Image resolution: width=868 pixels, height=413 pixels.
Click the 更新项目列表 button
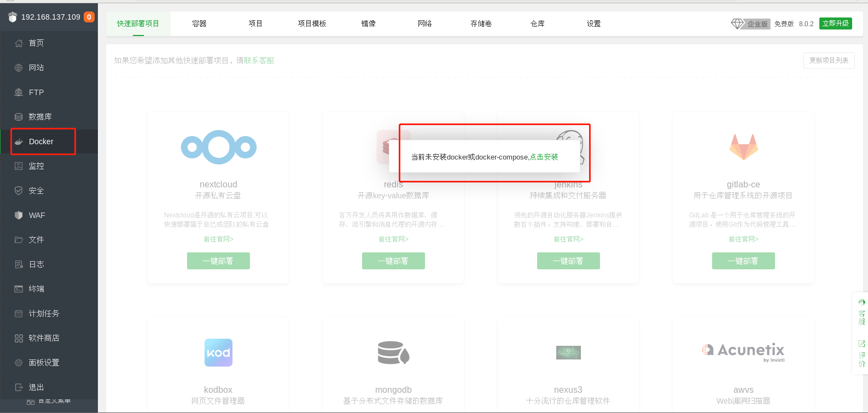829,61
